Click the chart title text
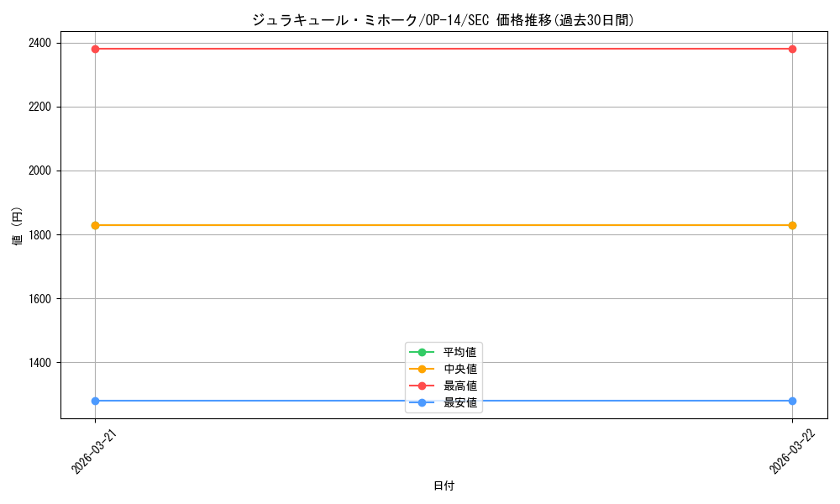Viewport: 840px width, 504px height. (x=444, y=18)
